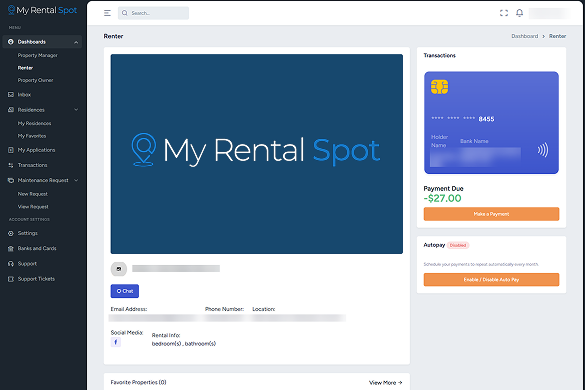Click into the Search field
585x390 pixels.
point(153,13)
